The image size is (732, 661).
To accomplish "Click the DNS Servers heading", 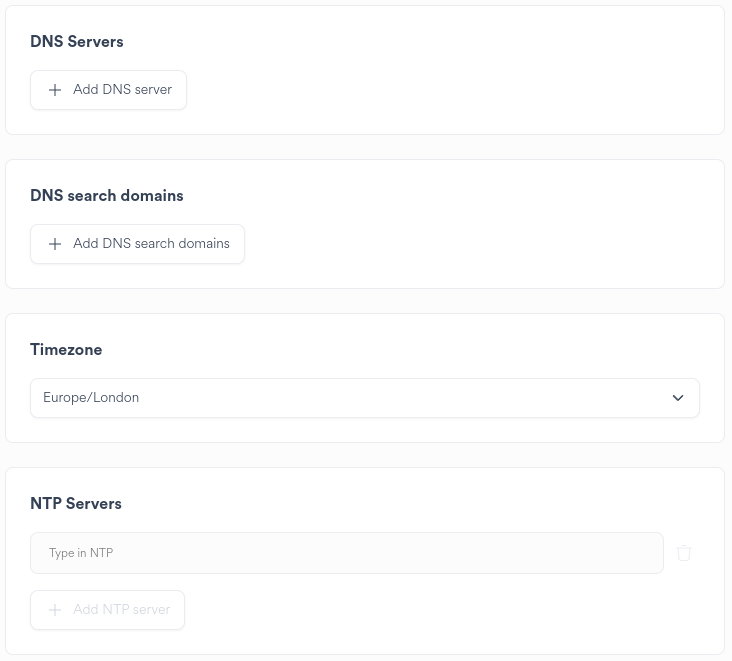I will coord(77,42).
